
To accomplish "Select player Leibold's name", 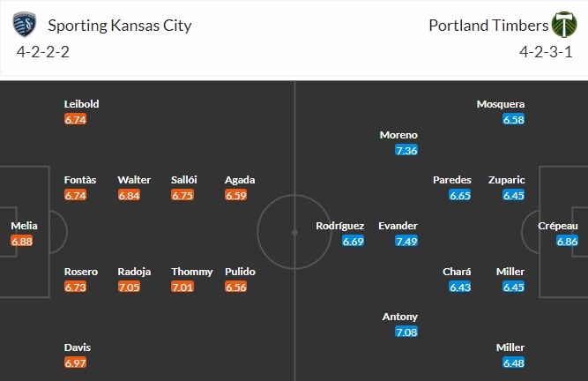I will click(81, 104).
